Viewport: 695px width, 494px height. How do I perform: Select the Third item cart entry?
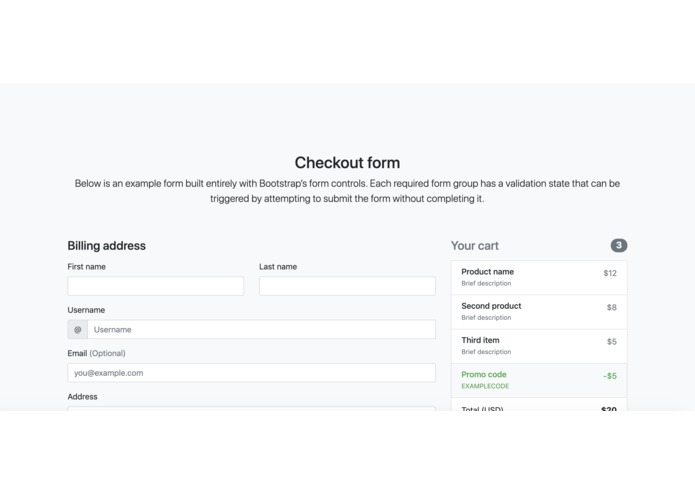tap(539, 346)
